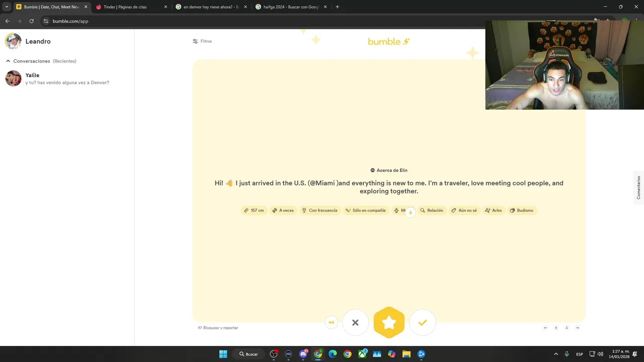The width and height of the screenshot is (644, 362).
Task: Click Bloquear y reportar link
Action: point(218,328)
